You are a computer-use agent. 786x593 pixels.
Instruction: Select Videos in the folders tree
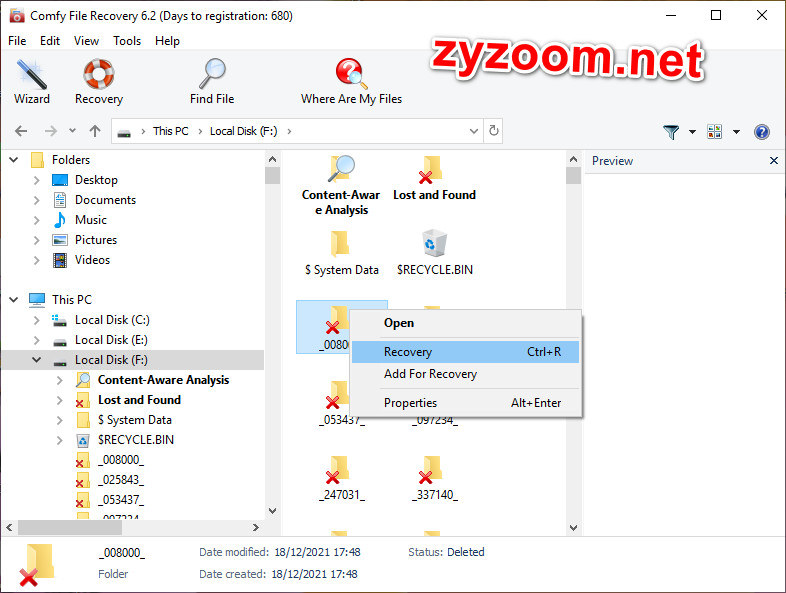click(x=92, y=260)
